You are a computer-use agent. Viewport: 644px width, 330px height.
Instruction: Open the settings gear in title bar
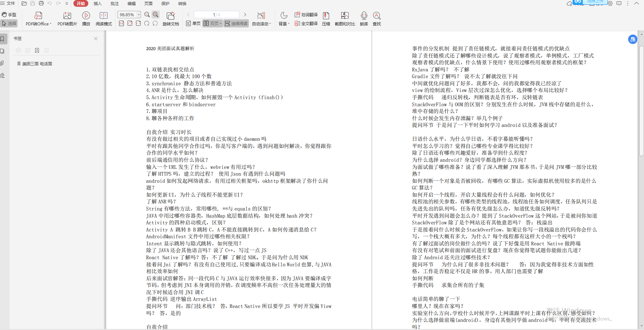610,3
